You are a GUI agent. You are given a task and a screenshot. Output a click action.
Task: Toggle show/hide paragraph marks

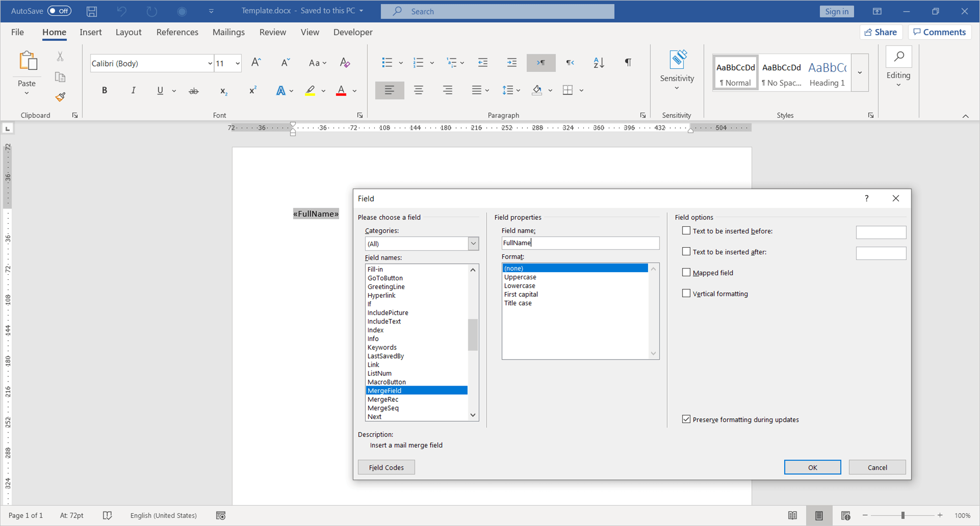[628, 62]
